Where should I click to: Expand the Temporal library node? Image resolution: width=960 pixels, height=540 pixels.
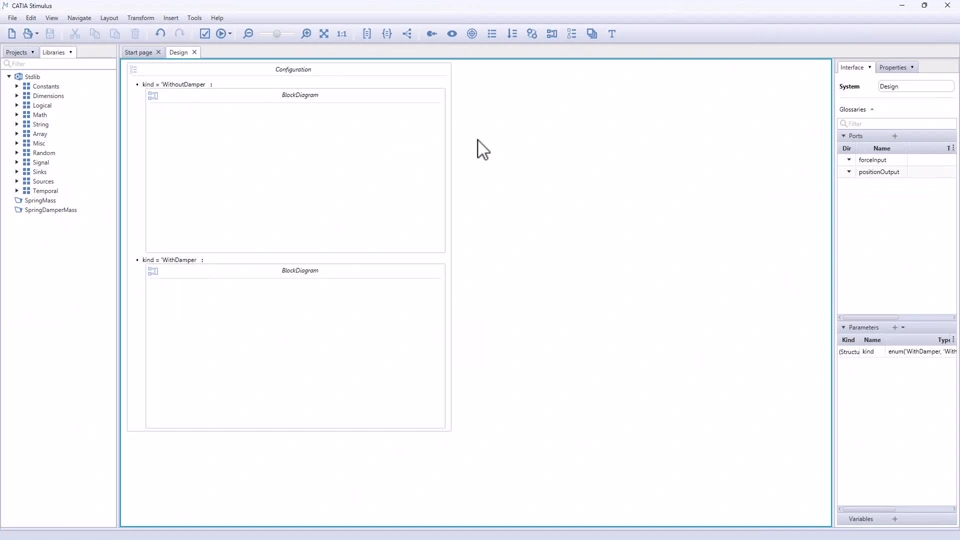17,191
